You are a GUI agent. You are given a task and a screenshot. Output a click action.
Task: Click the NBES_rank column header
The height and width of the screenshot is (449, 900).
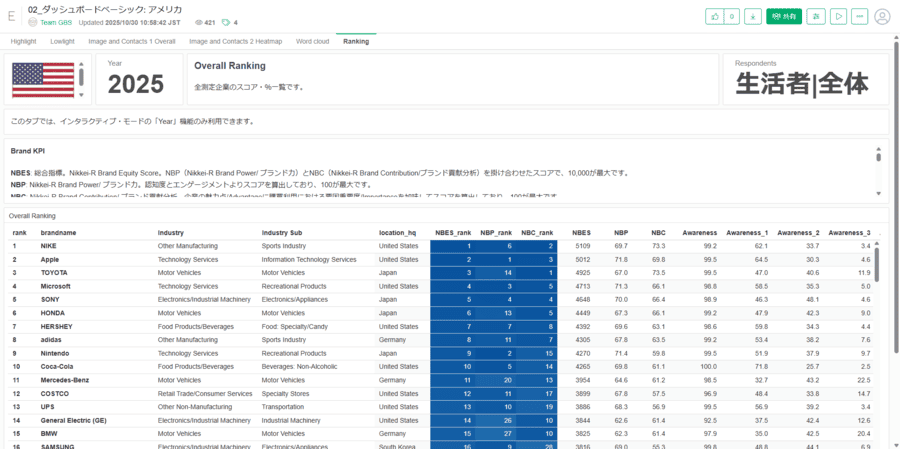453,233
